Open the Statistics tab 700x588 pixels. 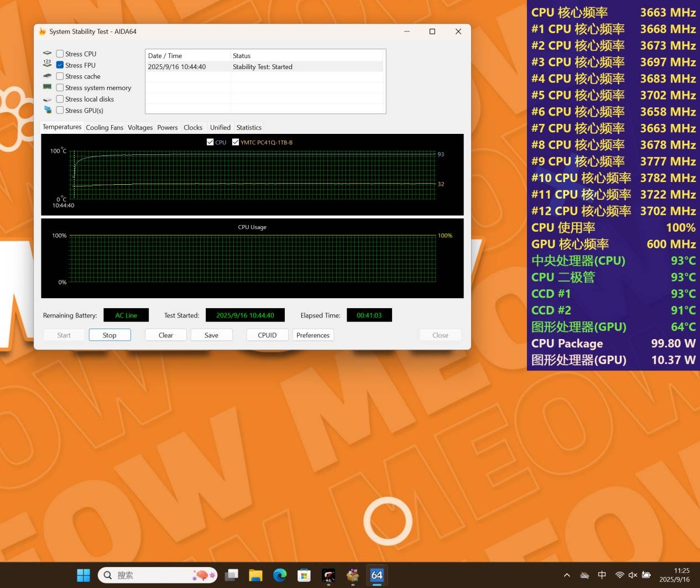coord(249,128)
